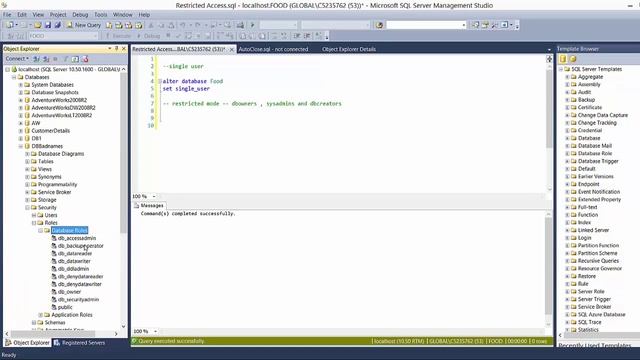Click the Find in Files icon beside search box
Screen dimensions: 640x360
click(380, 25)
